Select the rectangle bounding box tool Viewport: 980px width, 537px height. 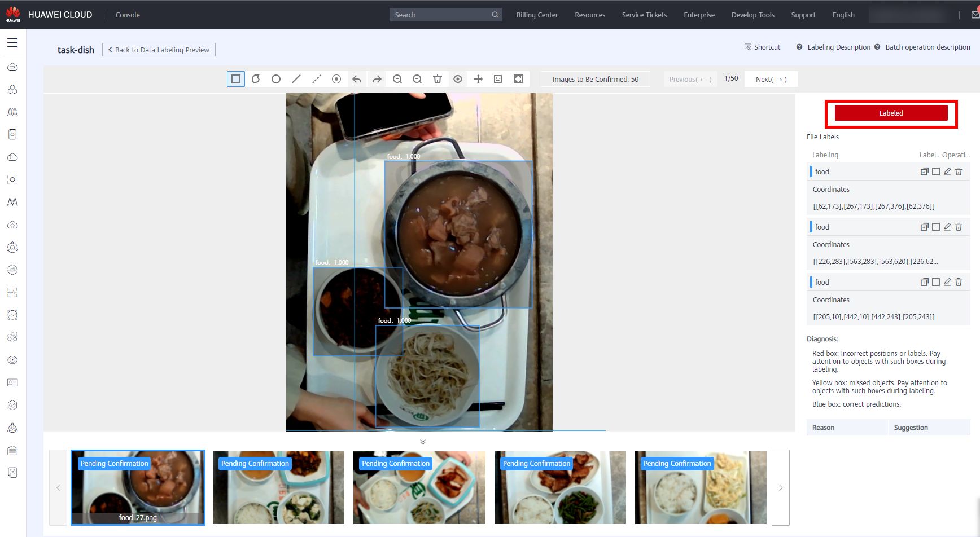pyautogui.click(x=236, y=79)
